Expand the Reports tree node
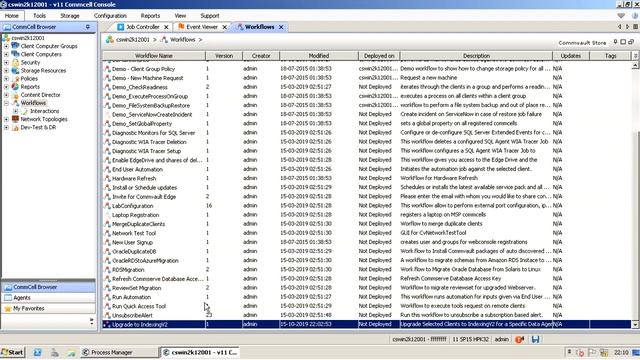 pyautogui.click(x=6, y=87)
